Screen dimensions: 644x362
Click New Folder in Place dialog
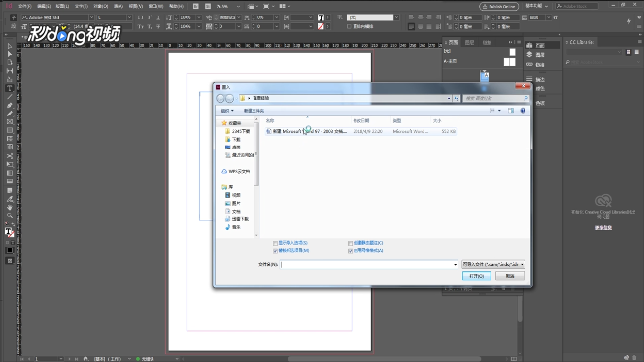click(x=254, y=111)
